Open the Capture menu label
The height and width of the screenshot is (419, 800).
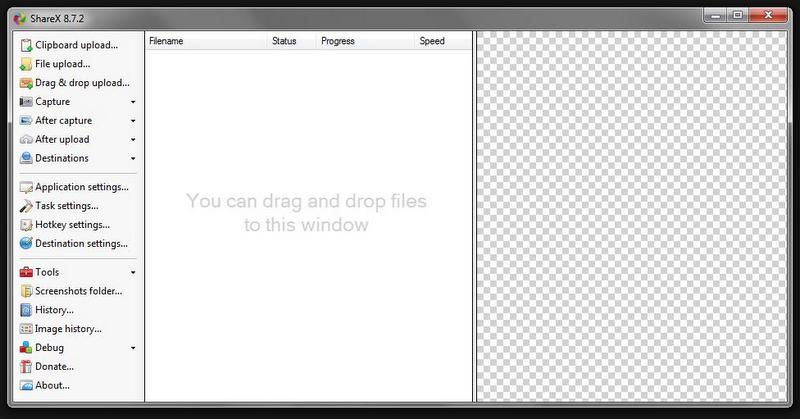(53, 102)
